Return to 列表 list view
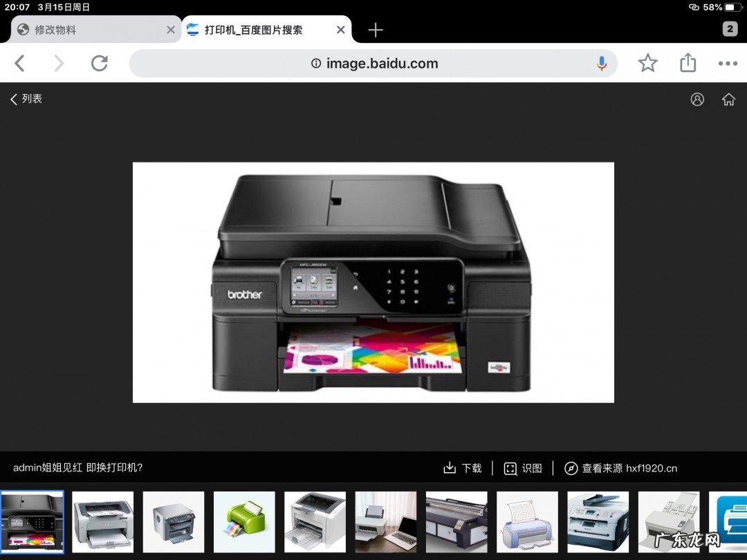747x560 pixels. pyautogui.click(x=26, y=99)
